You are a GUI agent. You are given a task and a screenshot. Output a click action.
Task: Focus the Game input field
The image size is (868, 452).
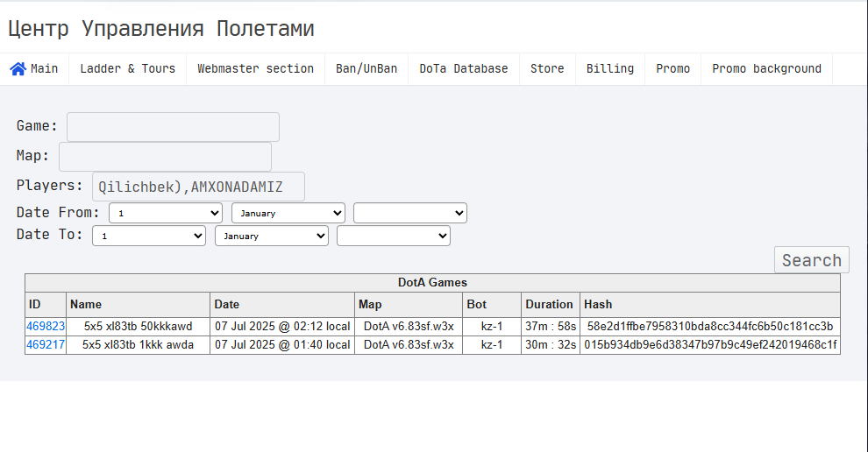(x=173, y=127)
